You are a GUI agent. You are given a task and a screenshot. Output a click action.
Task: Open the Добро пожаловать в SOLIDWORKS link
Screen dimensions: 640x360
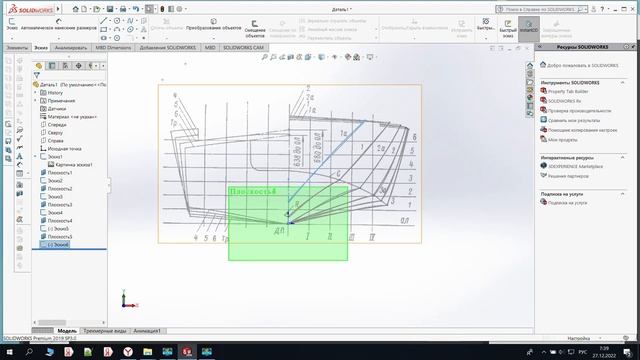[582, 65]
